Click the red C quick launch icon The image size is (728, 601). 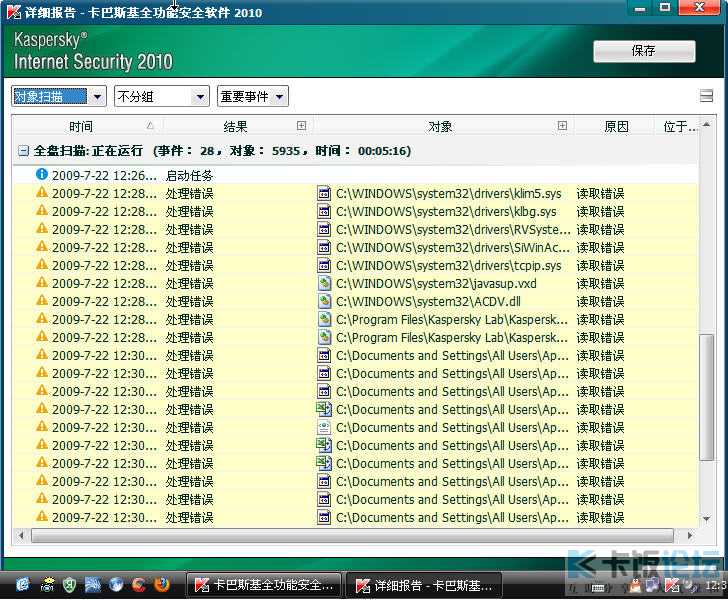(x=139, y=585)
